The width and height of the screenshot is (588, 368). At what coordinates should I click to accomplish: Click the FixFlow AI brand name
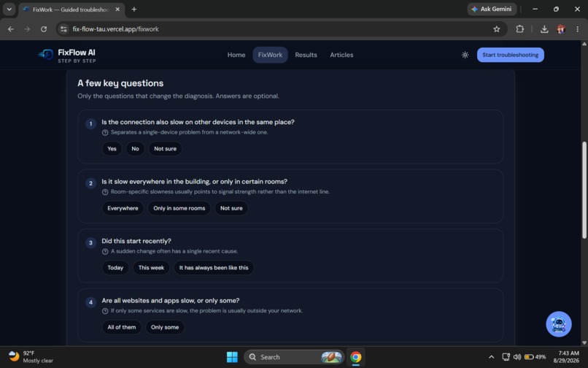point(77,53)
